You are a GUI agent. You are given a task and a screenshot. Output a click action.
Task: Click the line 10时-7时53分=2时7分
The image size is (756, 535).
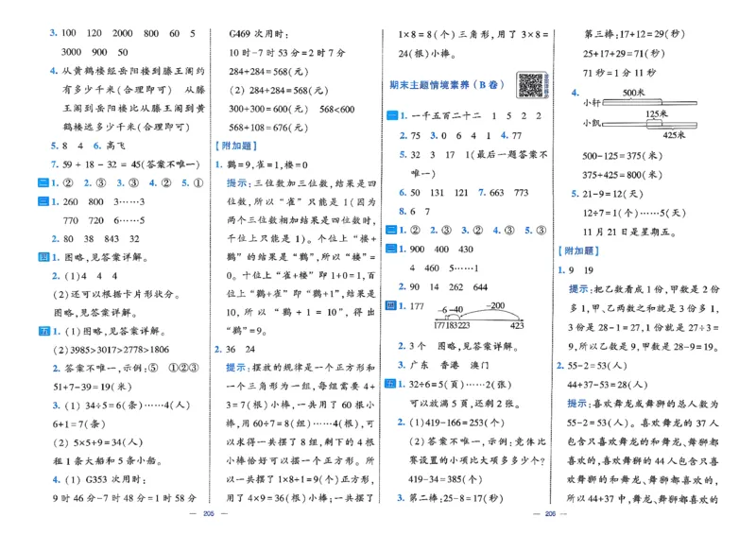pos(287,53)
